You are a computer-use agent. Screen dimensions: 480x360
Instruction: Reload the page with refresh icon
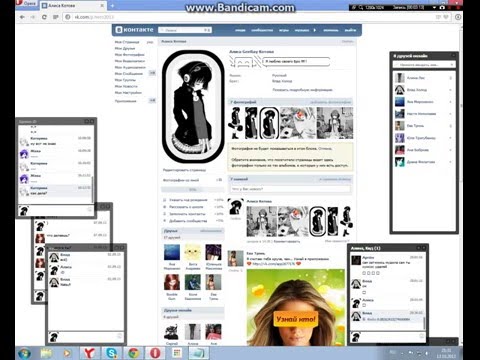coord(44,17)
